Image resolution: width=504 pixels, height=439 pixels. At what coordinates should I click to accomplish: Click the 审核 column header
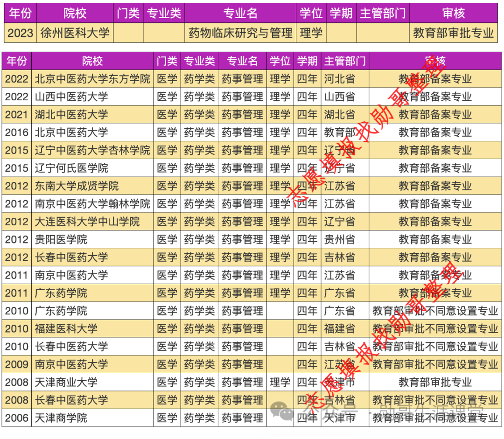point(434,61)
